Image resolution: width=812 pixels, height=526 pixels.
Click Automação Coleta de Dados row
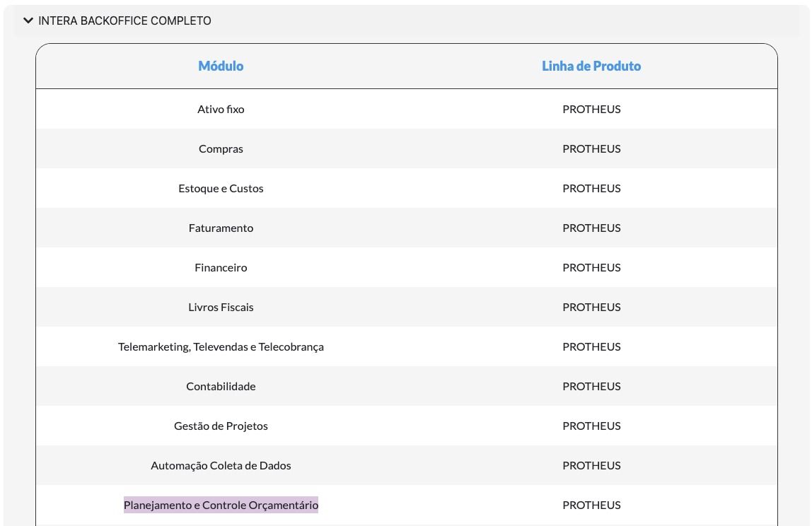221,466
